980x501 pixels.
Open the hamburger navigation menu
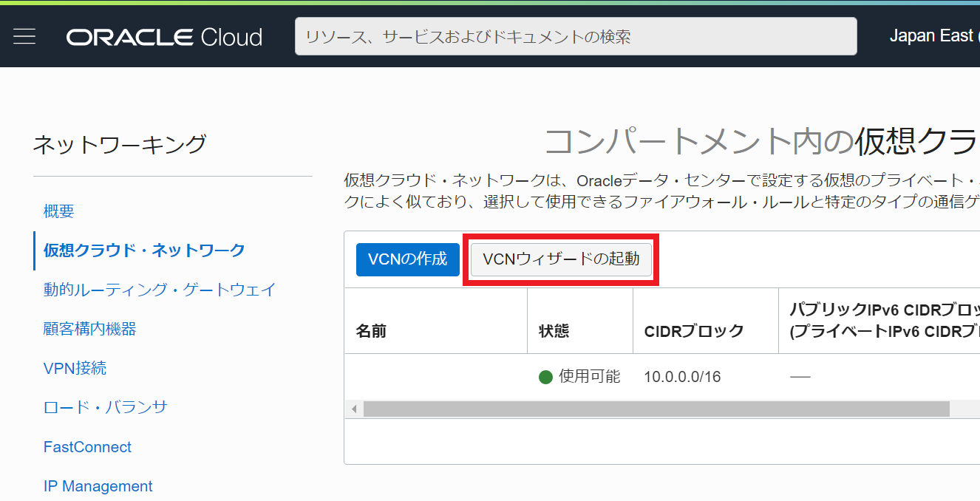[x=24, y=36]
